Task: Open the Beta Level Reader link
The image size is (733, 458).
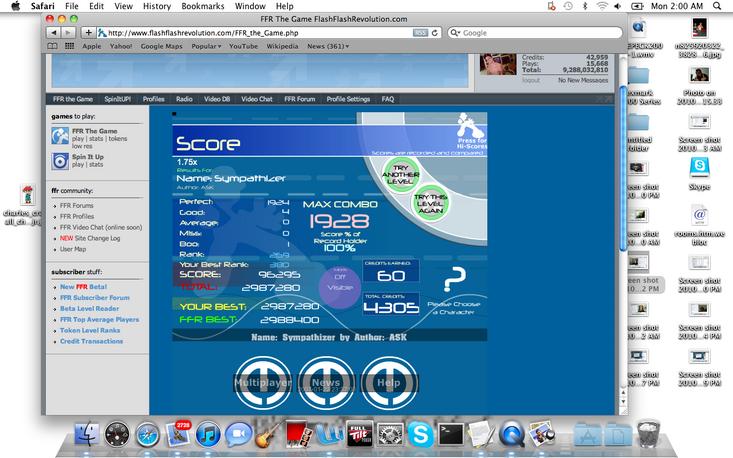Action: click(x=89, y=308)
